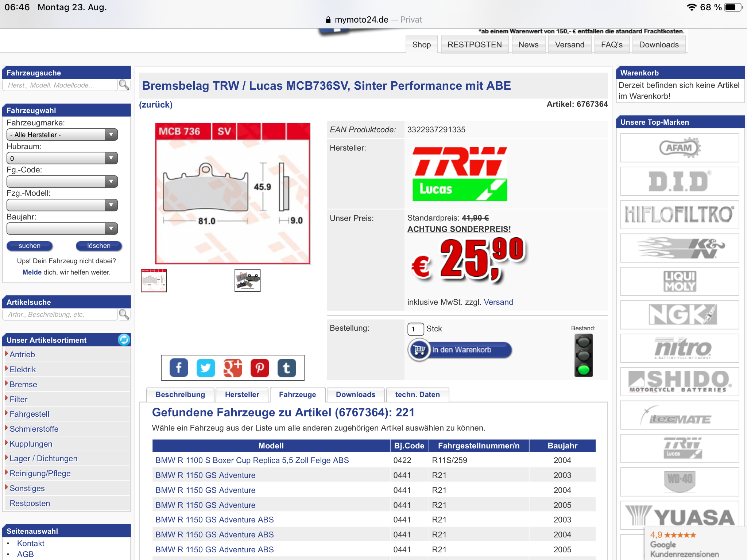Click the quantity Stck input field
747x560 pixels.
pos(415,329)
